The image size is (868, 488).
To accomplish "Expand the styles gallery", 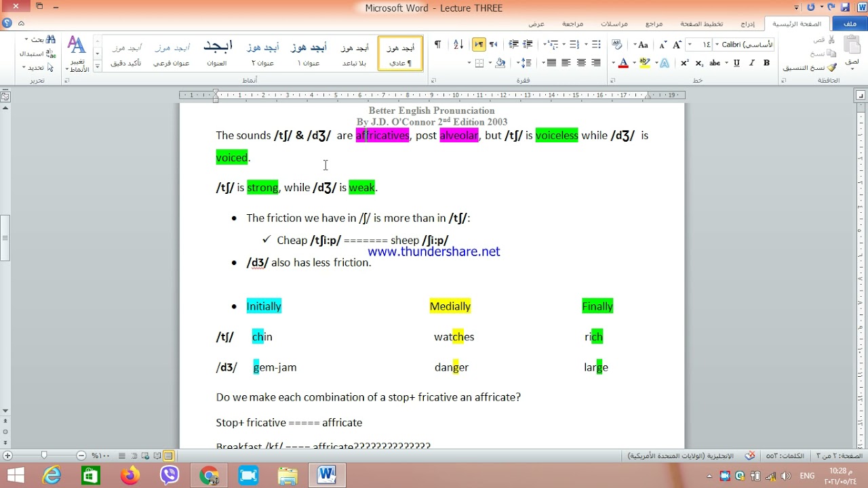I will (x=97, y=66).
